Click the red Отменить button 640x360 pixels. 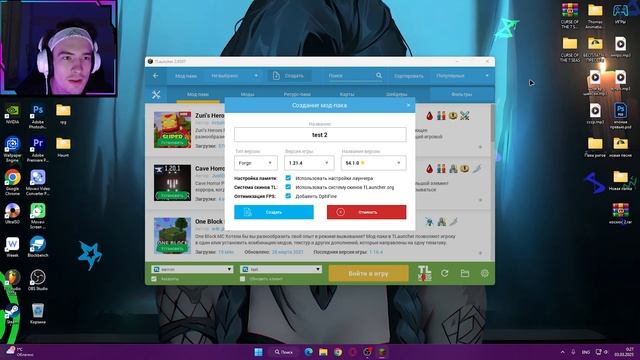[367, 212]
